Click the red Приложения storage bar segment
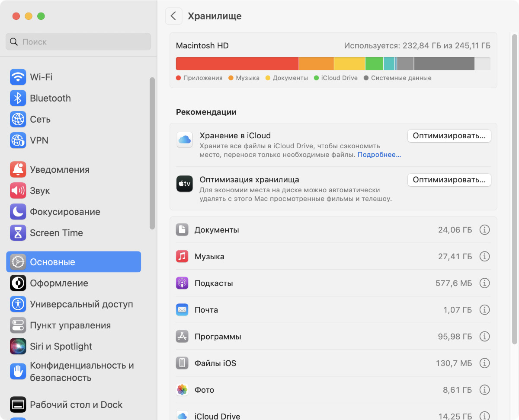Viewport: 519px width, 420px height. pos(237,64)
